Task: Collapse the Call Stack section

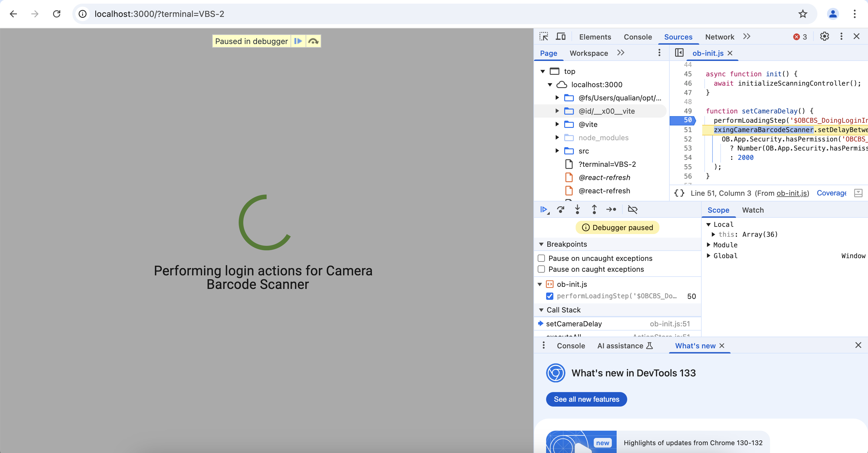Action: 541,310
